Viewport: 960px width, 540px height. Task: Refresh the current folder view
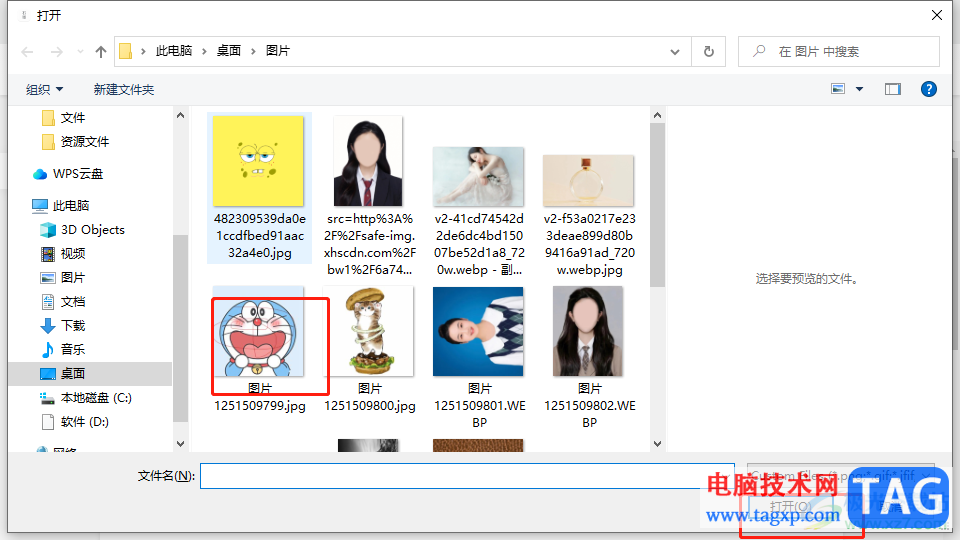coord(708,51)
